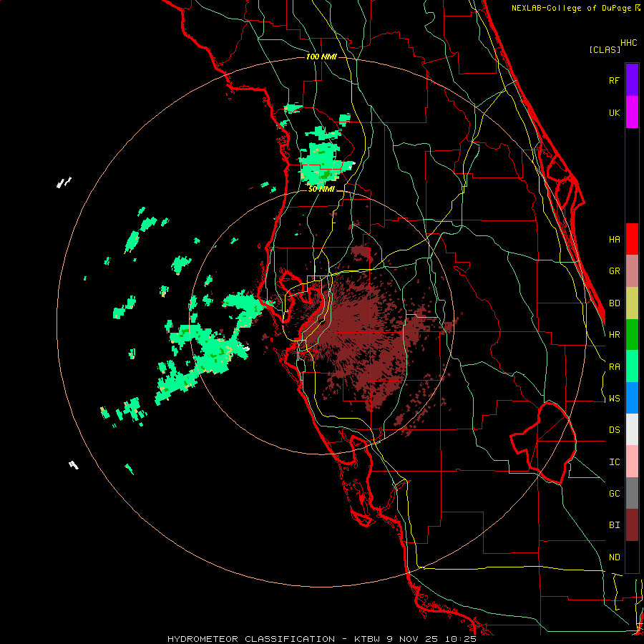
Task: Click the red HA legend swatch
Action: [x=632, y=239]
